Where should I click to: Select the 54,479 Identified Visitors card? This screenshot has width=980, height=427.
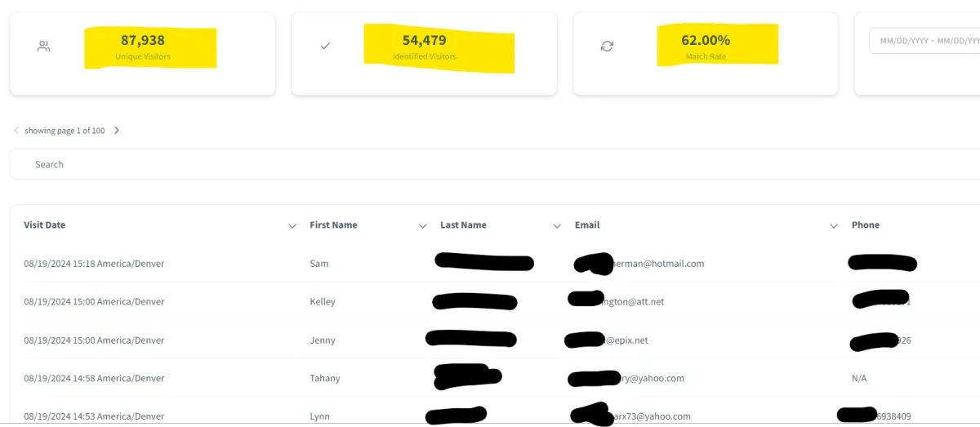pyautogui.click(x=425, y=54)
